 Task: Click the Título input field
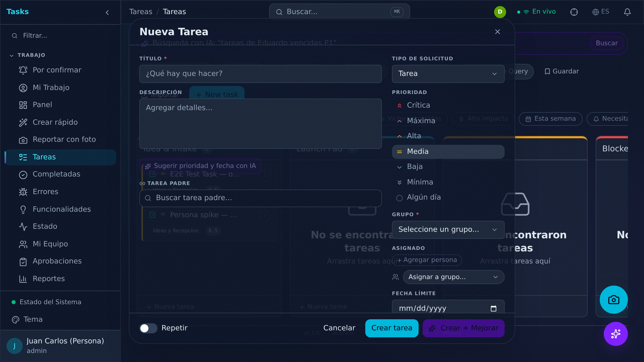[260, 74]
